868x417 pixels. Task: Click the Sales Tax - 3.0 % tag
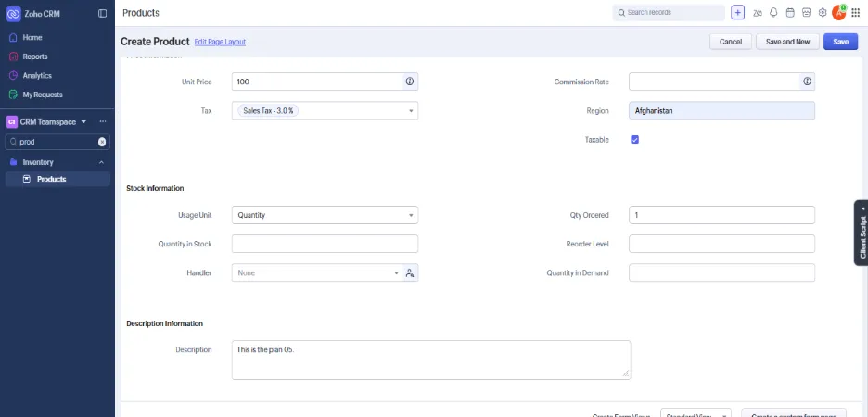[269, 111]
